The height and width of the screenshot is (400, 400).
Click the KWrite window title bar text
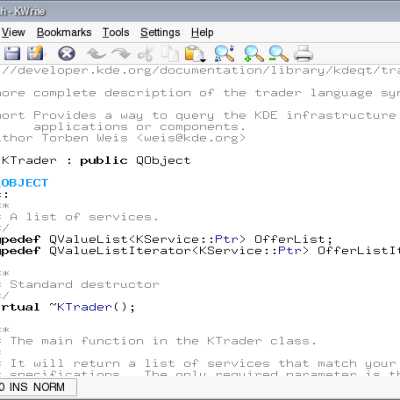point(23,11)
